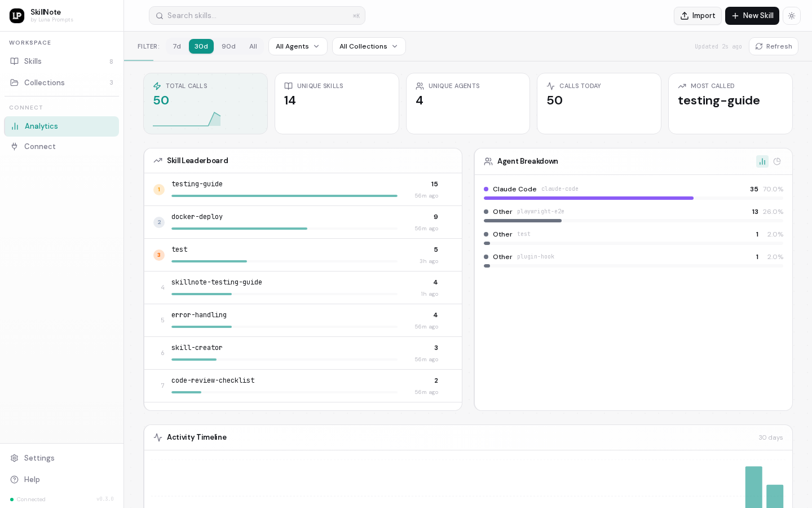This screenshot has width=812, height=508.
Task: Open the All Agents dropdown
Action: pyautogui.click(x=298, y=46)
